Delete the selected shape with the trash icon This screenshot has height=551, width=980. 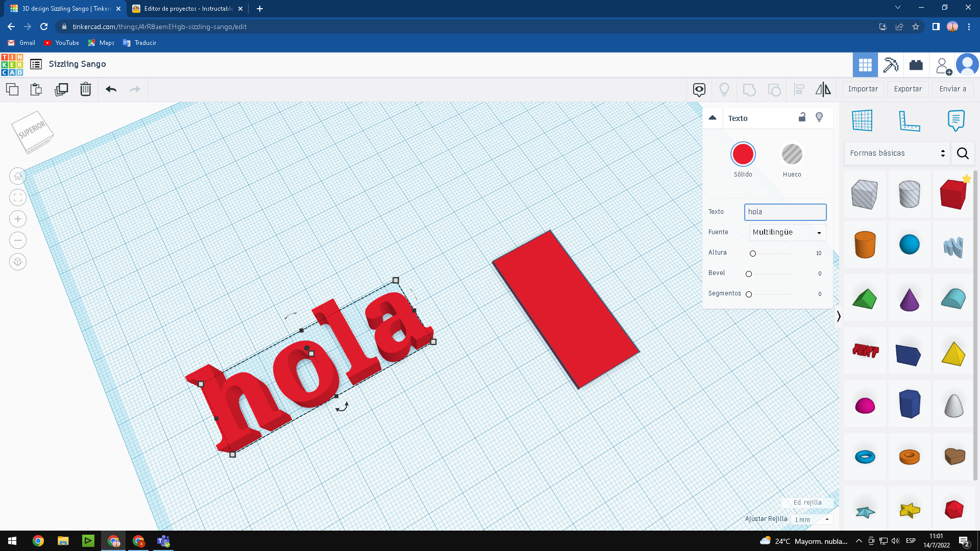coord(86,89)
